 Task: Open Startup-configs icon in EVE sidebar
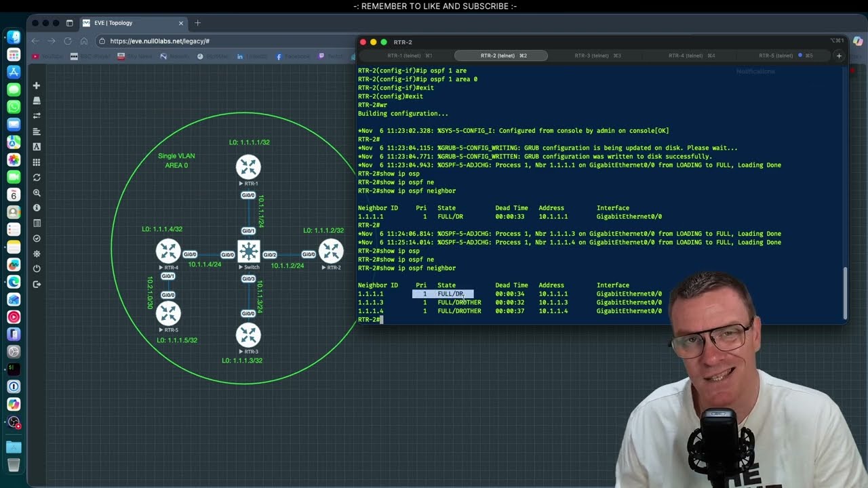point(37,131)
